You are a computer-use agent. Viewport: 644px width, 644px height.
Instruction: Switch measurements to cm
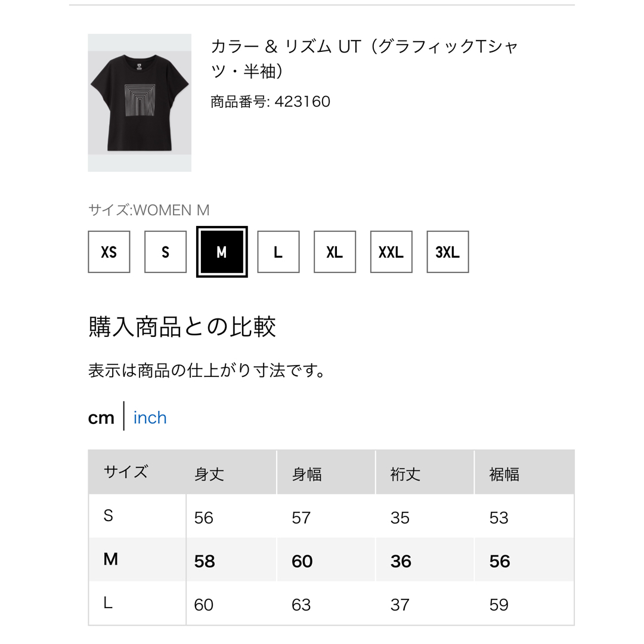[x=101, y=418]
